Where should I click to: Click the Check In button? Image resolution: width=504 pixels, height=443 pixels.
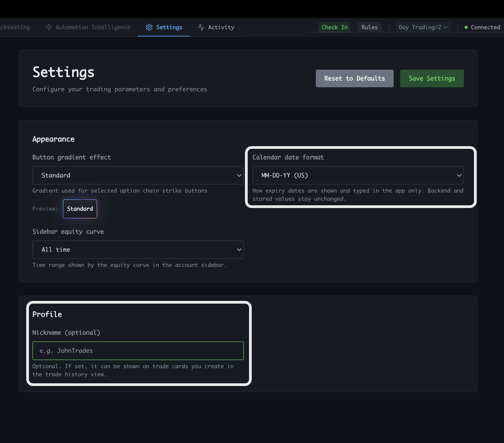[x=334, y=27]
